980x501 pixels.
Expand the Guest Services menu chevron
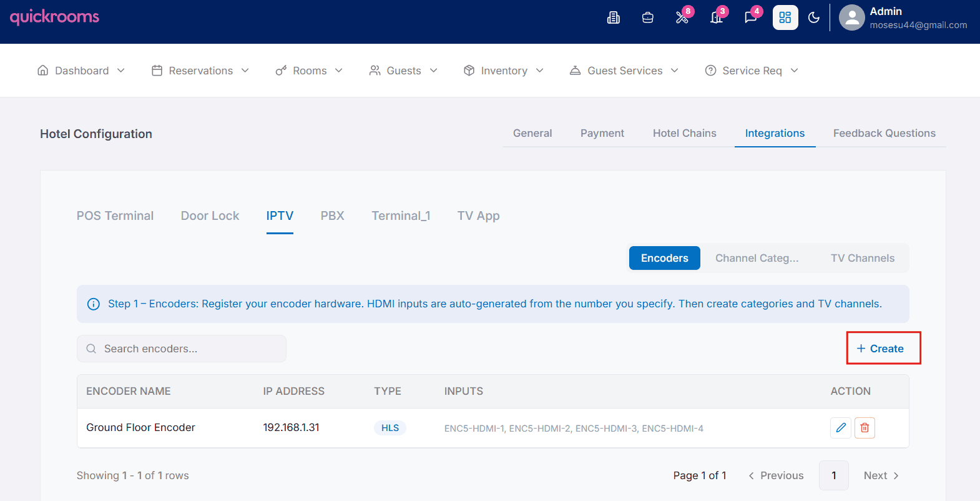coord(675,71)
